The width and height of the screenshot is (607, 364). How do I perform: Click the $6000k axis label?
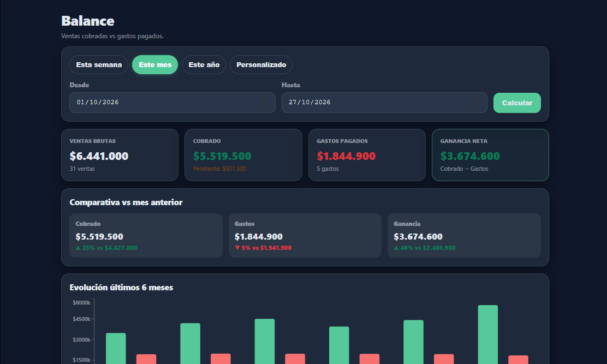click(82, 302)
